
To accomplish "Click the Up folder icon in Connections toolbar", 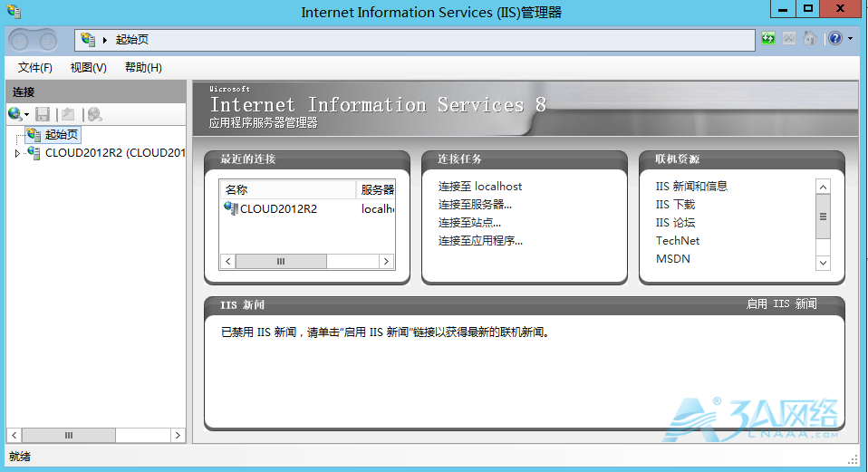I will [68, 114].
